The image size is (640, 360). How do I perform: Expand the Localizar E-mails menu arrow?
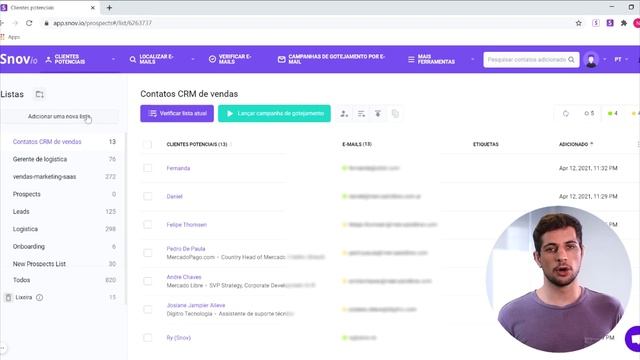pyautogui.click(x=193, y=60)
